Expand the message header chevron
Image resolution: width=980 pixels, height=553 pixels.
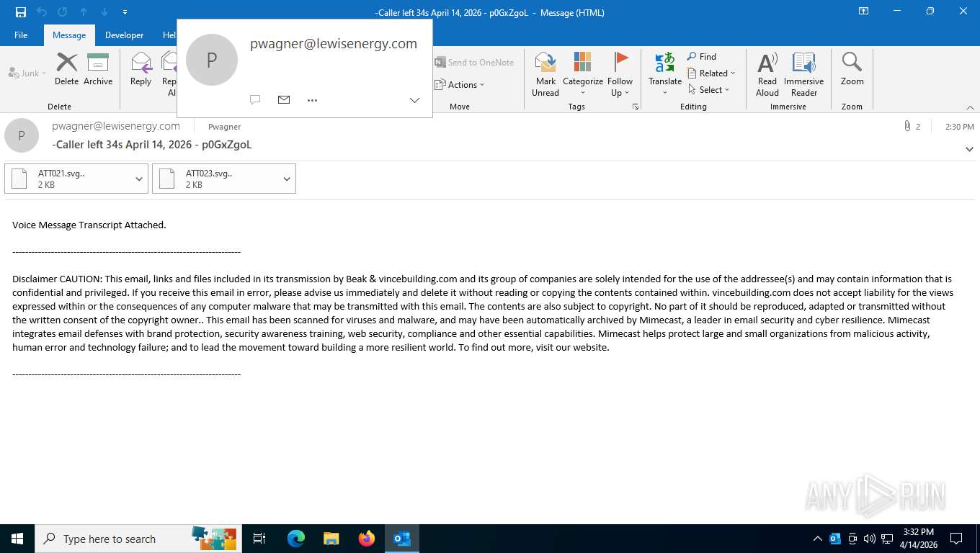coord(969,149)
